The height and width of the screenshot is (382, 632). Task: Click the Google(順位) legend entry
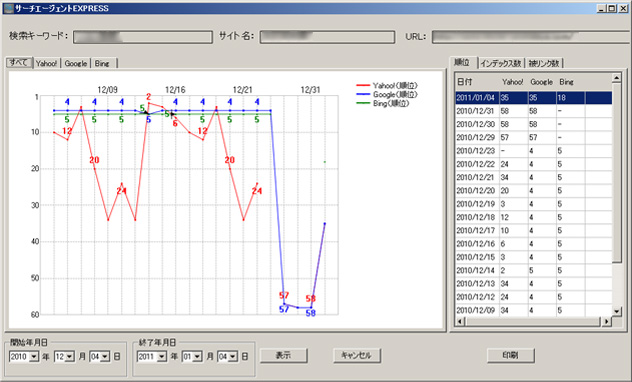point(387,94)
